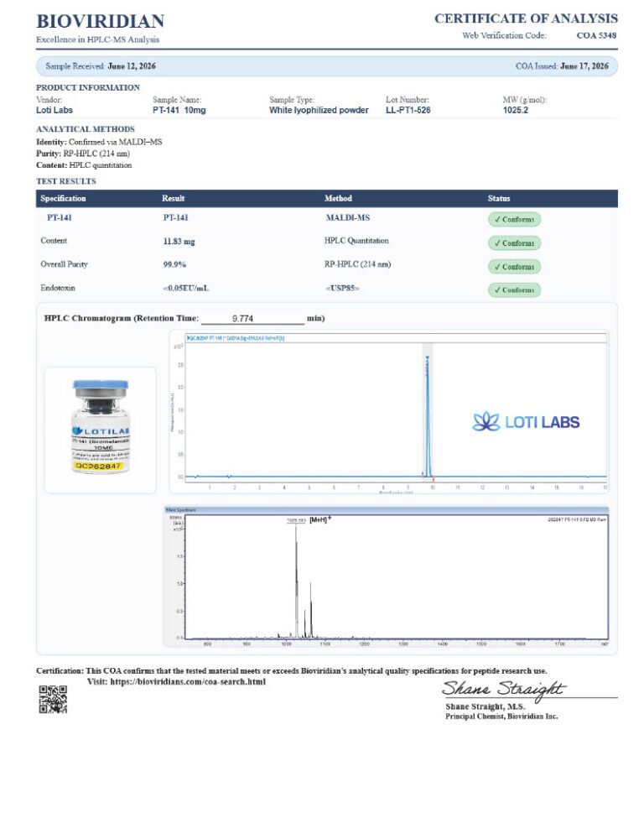Click the Content result 11.83 mg
This screenshot has width=644, height=834.
(x=179, y=242)
